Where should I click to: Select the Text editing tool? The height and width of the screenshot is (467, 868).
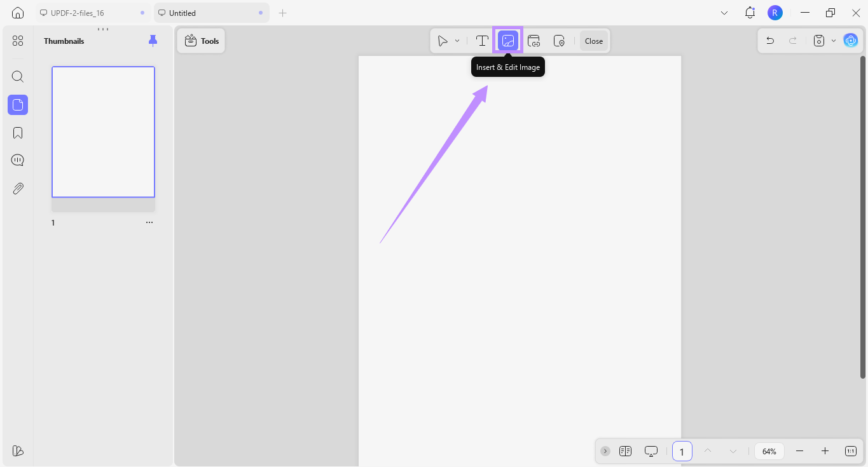coord(482,40)
